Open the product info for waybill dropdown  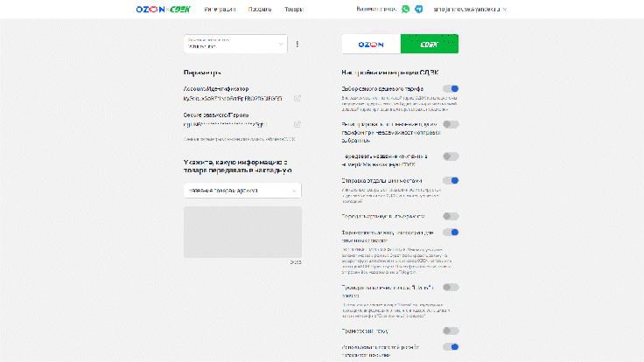coord(242,190)
